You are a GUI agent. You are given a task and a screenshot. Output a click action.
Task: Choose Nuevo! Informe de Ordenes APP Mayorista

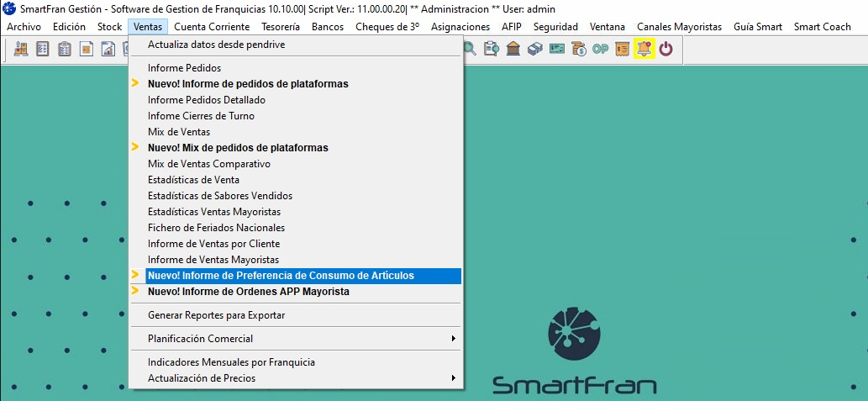coord(296,292)
